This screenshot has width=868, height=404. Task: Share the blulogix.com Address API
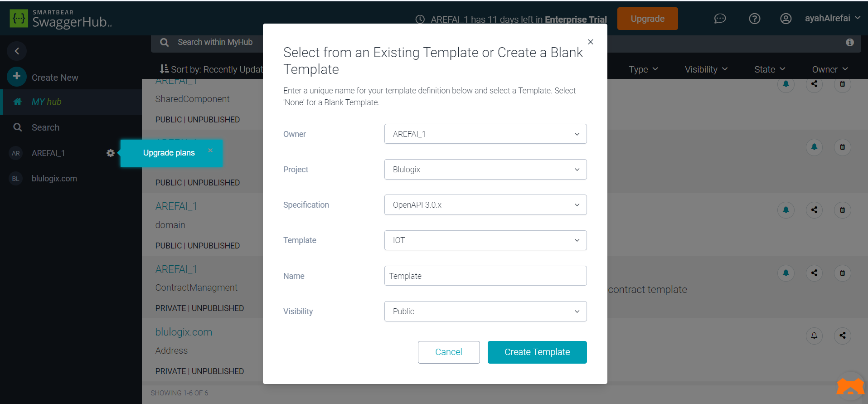842,336
